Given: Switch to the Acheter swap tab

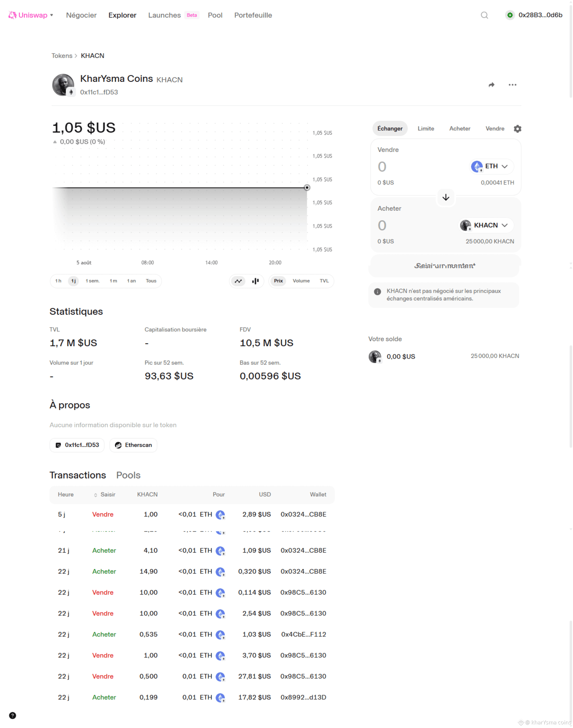Looking at the screenshot, I should [460, 128].
